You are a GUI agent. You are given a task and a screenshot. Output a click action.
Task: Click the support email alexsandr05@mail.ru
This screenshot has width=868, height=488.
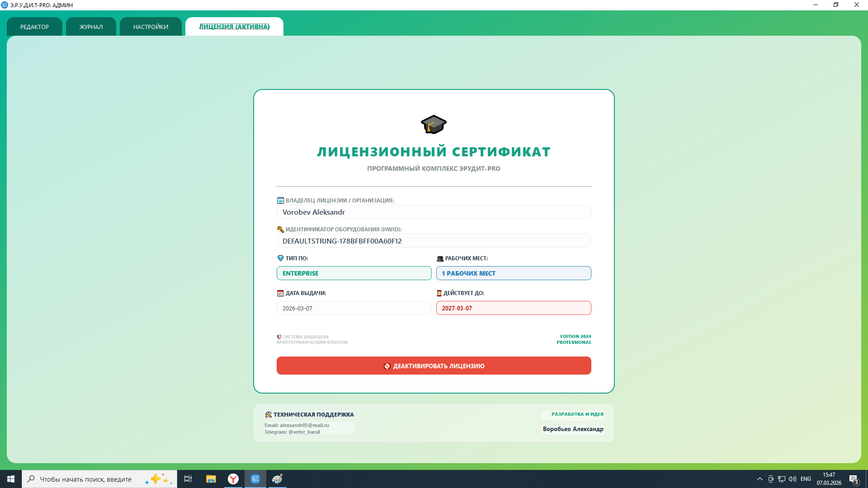click(x=304, y=425)
